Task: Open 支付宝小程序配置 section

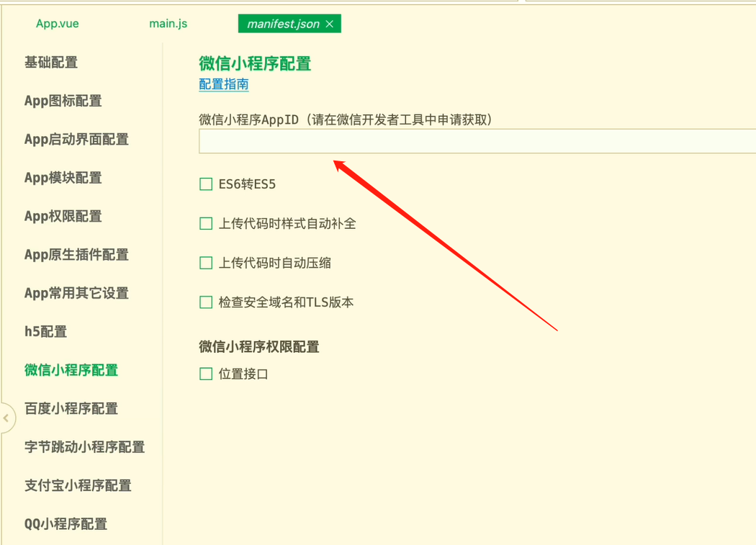Action: coord(78,486)
